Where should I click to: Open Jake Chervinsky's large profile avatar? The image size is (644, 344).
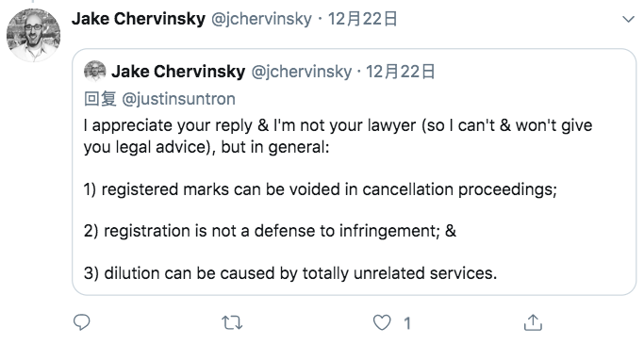coord(33,35)
